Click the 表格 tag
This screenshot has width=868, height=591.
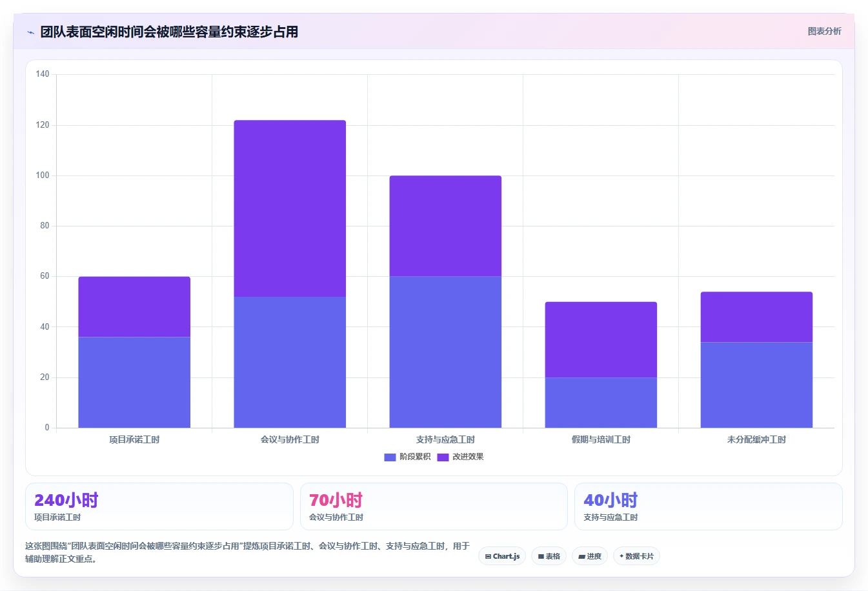coord(549,556)
